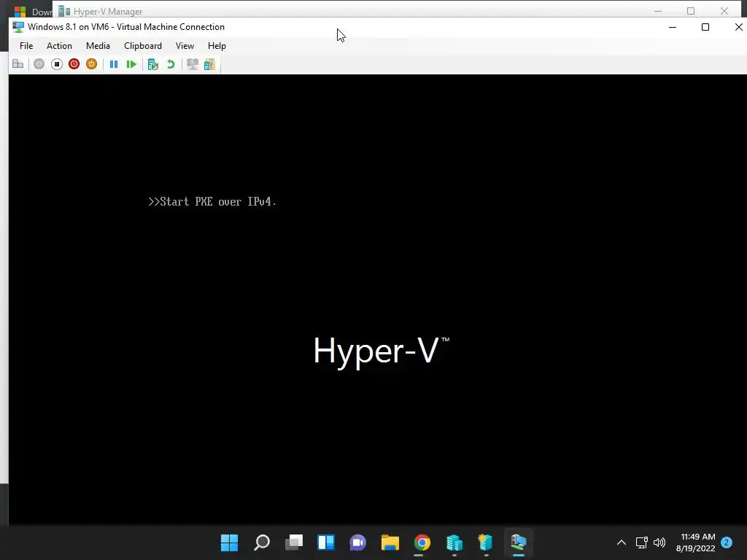Image resolution: width=747 pixels, height=560 pixels.
Task: Minimize the Hyper-V Manager window
Action: pyautogui.click(x=658, y=11)
